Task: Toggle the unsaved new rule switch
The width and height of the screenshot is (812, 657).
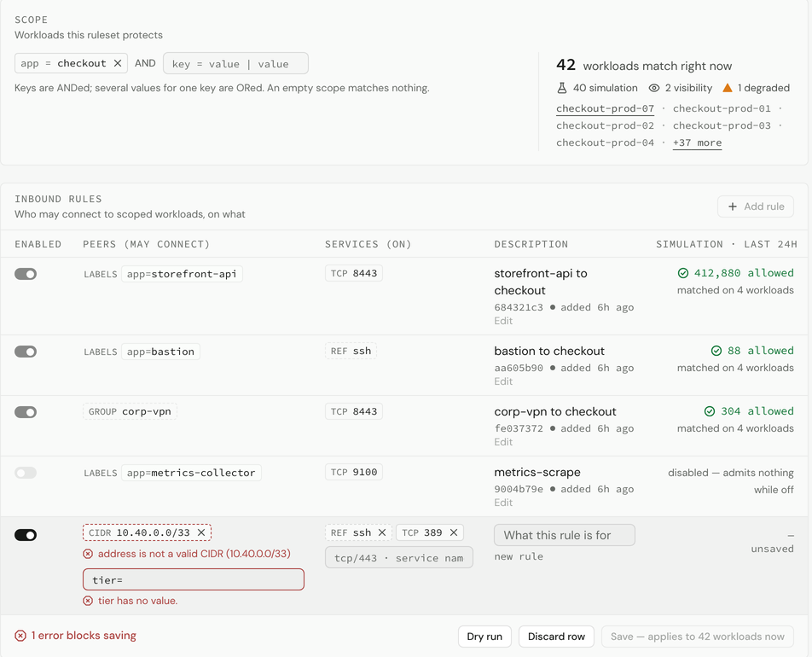Action: (x=26, y=535)
